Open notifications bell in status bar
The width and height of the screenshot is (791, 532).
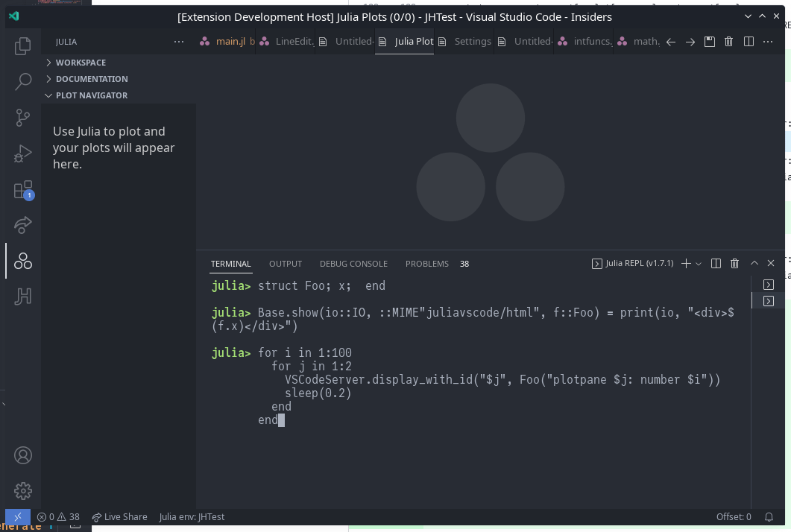(x=769, y=517)
